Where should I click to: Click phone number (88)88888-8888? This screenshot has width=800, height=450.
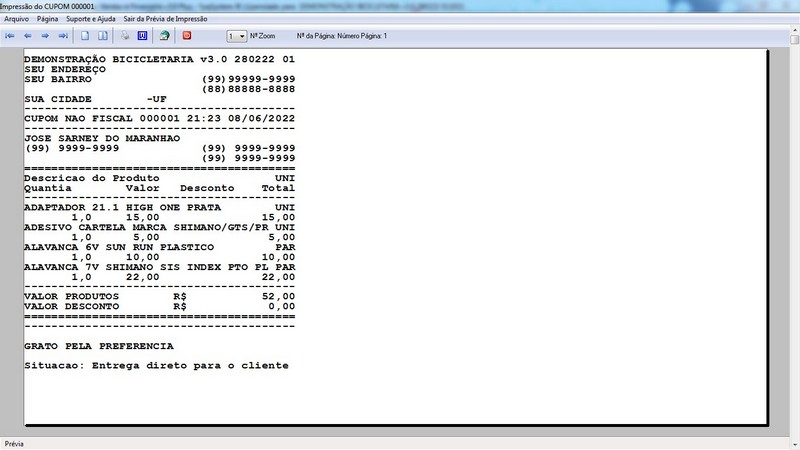click(248, 89)
